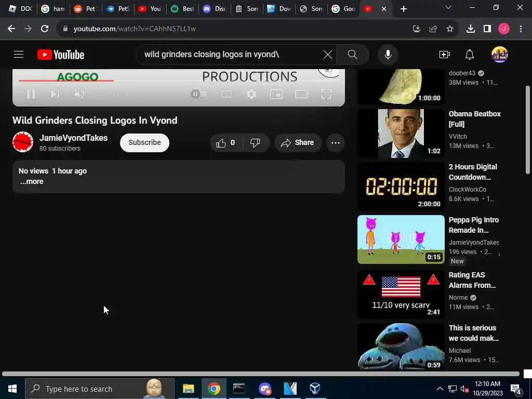
Task: Switch to the 'ham' Google tab
Action: click(x=54, y=9)
